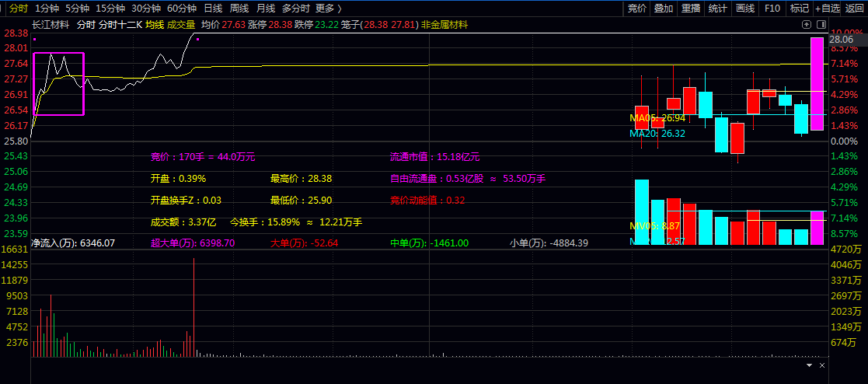868x384 pixels.
Task: Toggle the 成交量 volume label
Action: coord(181,24)
